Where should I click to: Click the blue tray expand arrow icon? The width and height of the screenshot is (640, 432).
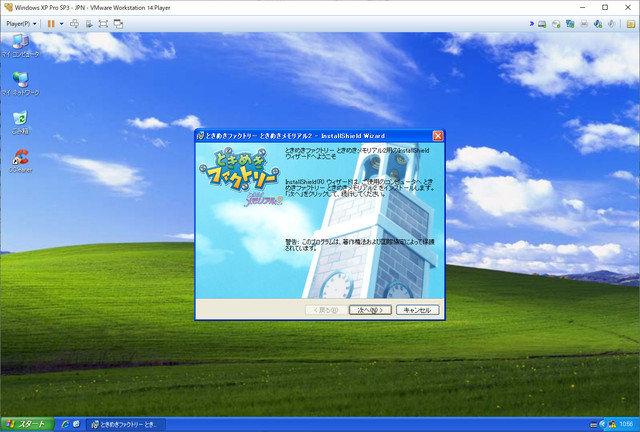tap(603, 425)
